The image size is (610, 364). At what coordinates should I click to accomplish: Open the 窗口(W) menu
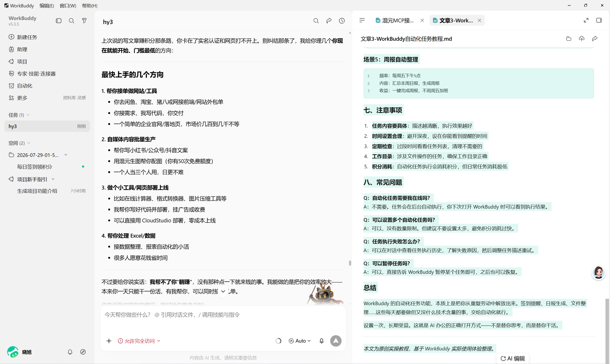click(x=68, y=5)
